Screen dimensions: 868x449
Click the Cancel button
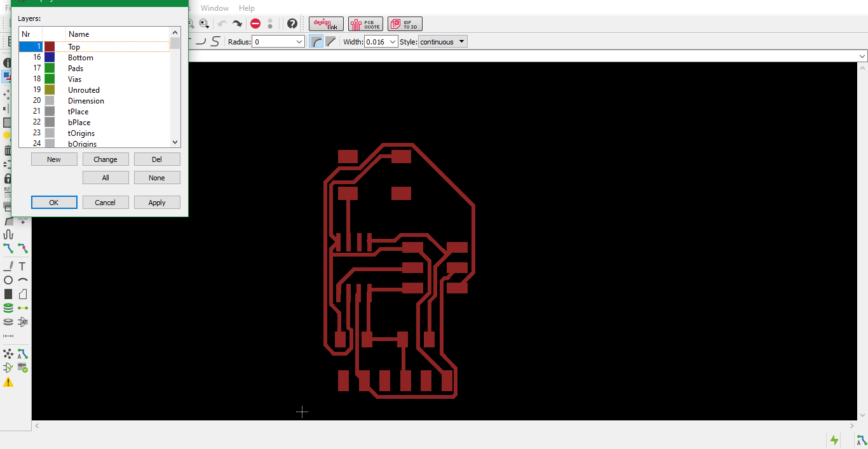pos(105,203)
